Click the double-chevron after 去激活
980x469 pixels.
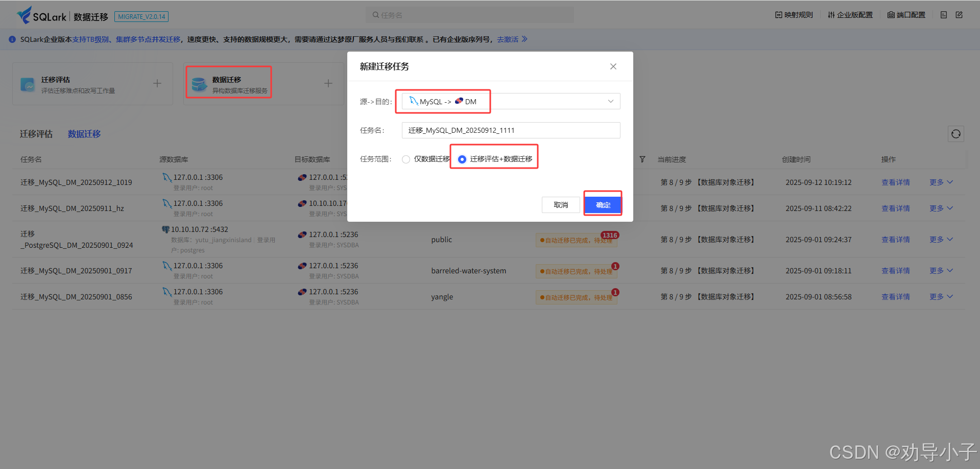click(x=524, y=39)
